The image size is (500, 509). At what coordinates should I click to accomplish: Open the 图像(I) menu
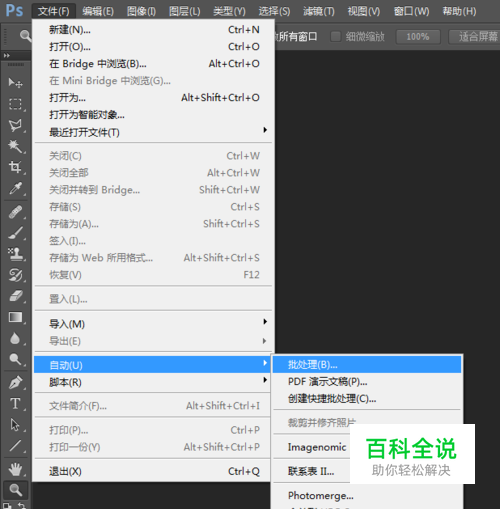point(141,11)
